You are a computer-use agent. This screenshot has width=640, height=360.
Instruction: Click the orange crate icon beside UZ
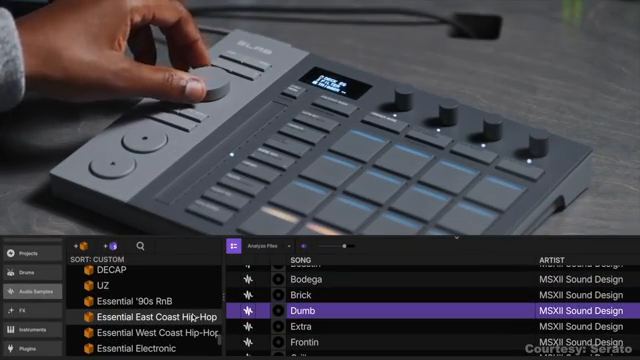(x=89, y=286)
